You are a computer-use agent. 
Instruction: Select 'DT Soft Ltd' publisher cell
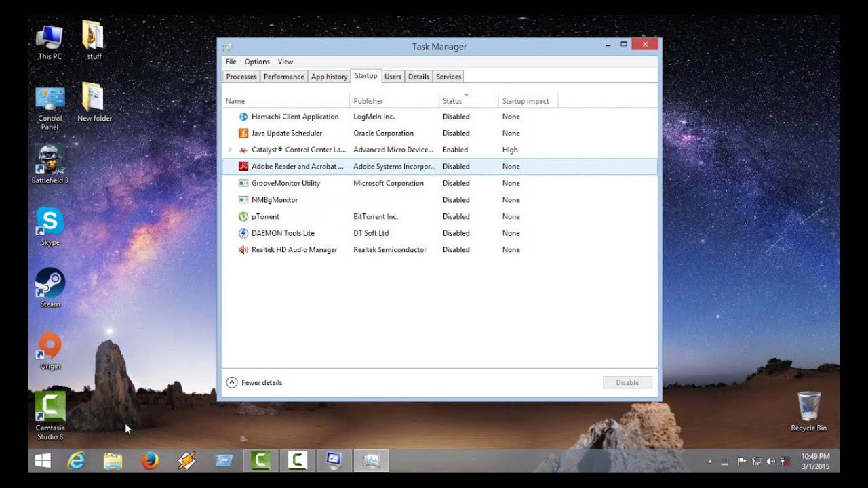371,233
